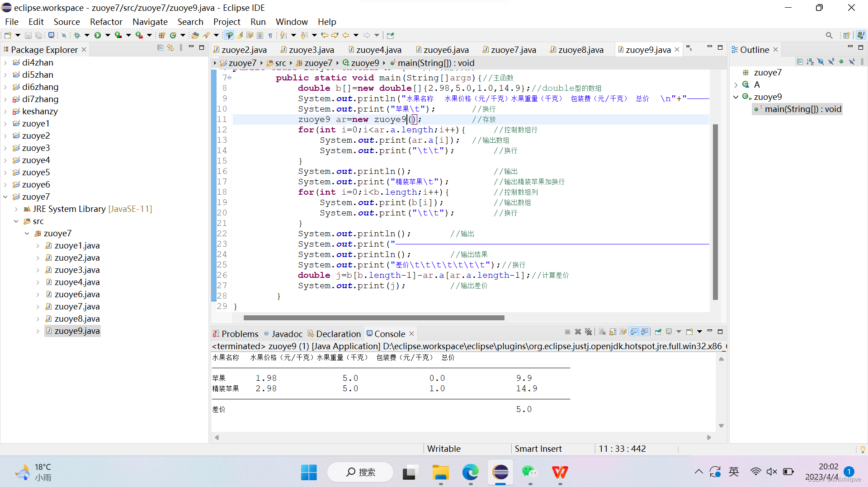Click src in editor breadcrumb
Screen dimensions: 868x487
click(x=276, y=63)
